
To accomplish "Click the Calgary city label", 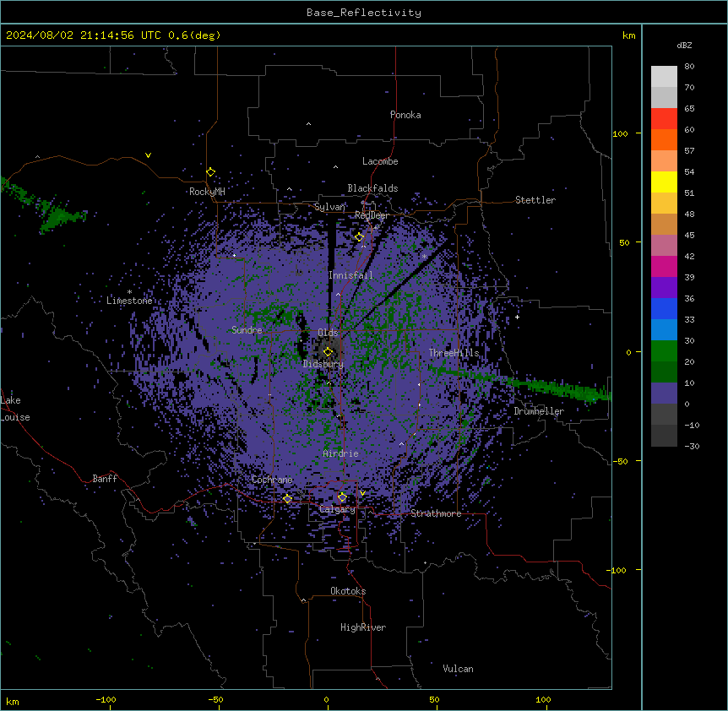I will pos(337,509).
